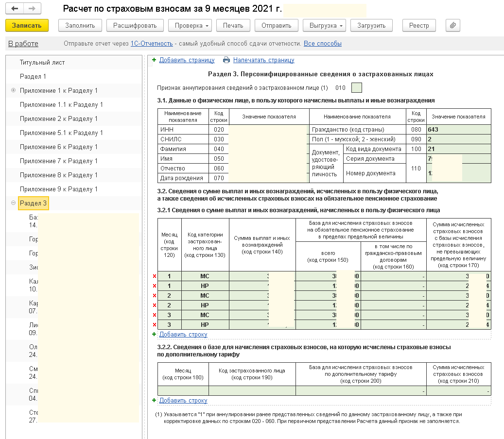The width and height of the screenshot is (504, 439).
Task: Click the line 160 cell in the first МС row
Action: (x=393, y=276)
